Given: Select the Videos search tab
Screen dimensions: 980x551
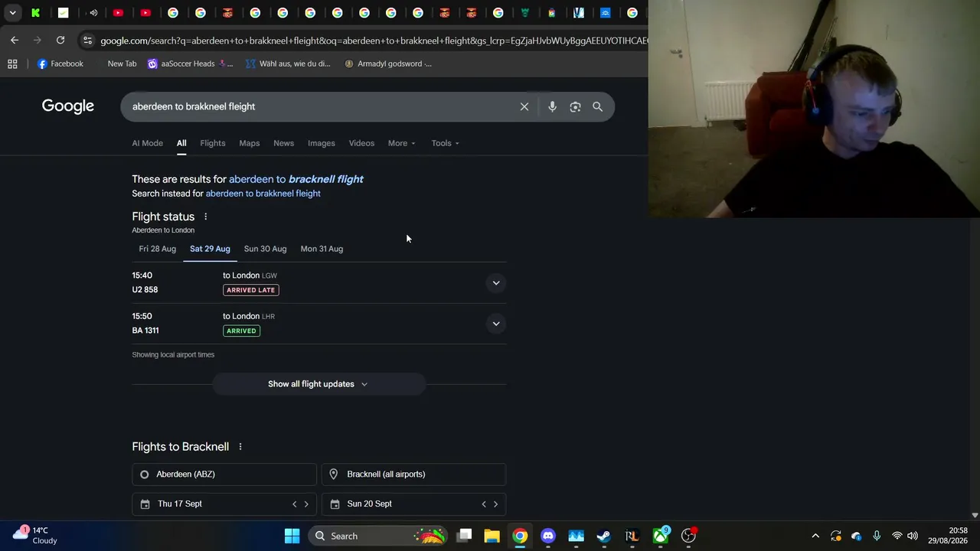Looking at the screenshot, I should tap(361, 143).
